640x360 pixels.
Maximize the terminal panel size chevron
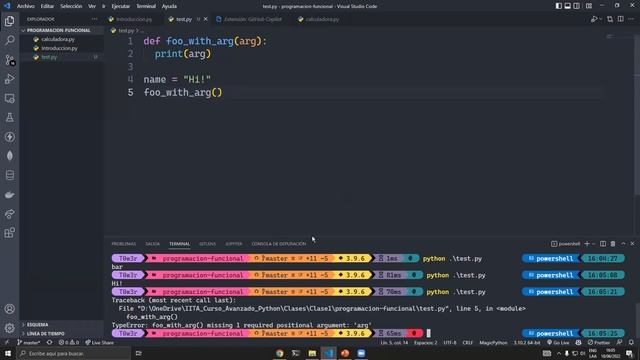[x=623, y=244]
